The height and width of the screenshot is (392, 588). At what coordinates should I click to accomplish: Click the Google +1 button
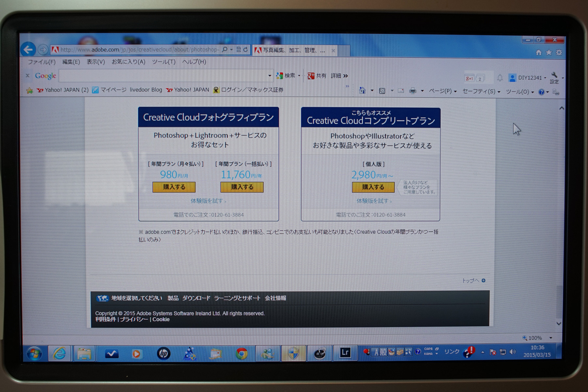tap(469, 78)
